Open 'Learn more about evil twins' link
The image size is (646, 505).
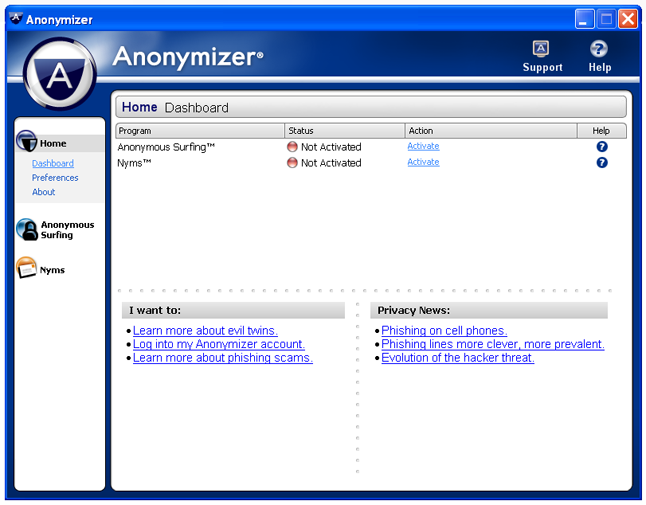[205, 331]
